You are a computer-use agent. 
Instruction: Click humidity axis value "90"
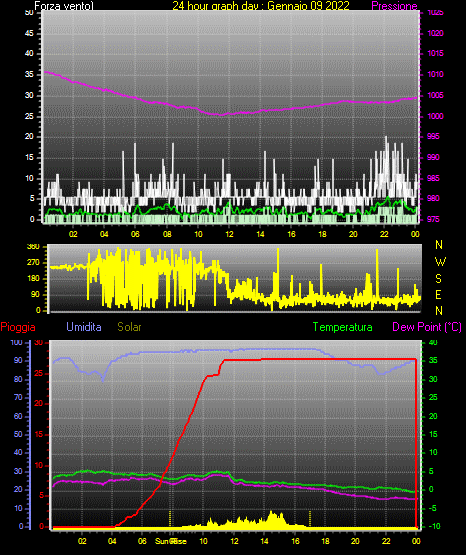pos(18,360)
